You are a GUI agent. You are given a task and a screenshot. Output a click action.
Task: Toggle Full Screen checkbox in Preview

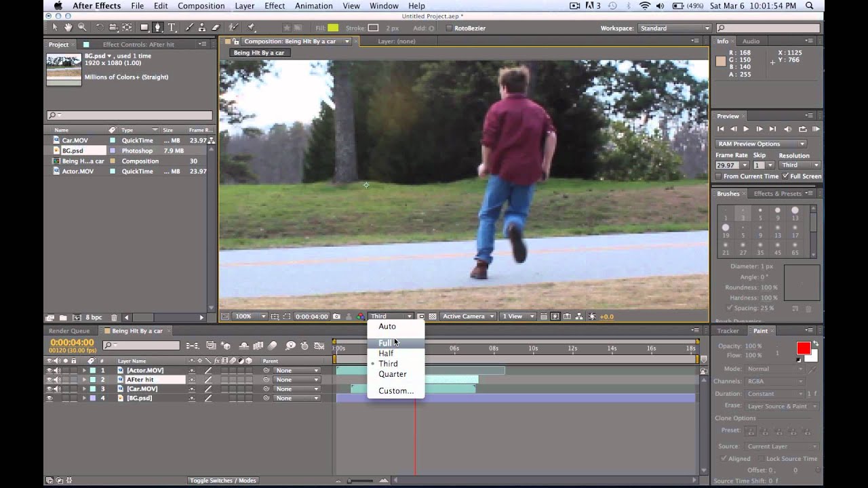(x=785, y=176)
